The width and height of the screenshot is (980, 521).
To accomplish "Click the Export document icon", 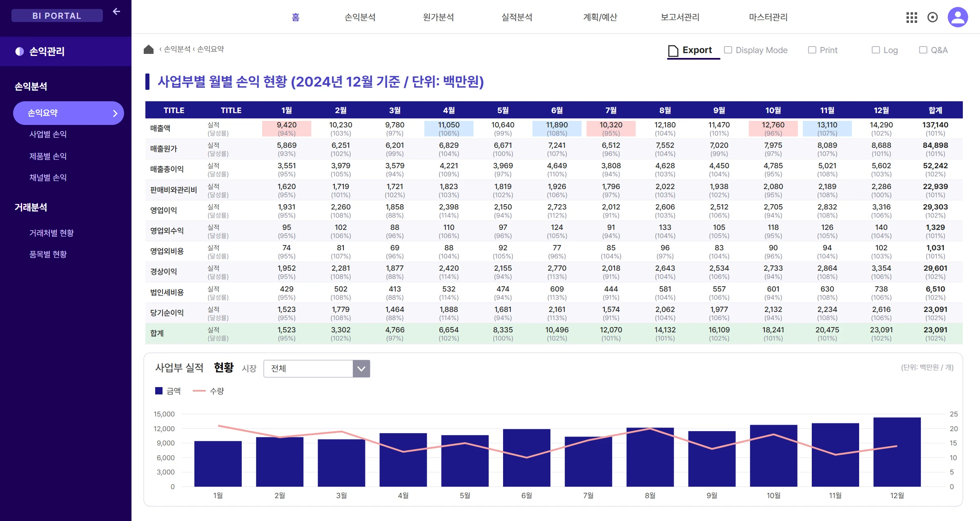I will [x=673, y=51].
